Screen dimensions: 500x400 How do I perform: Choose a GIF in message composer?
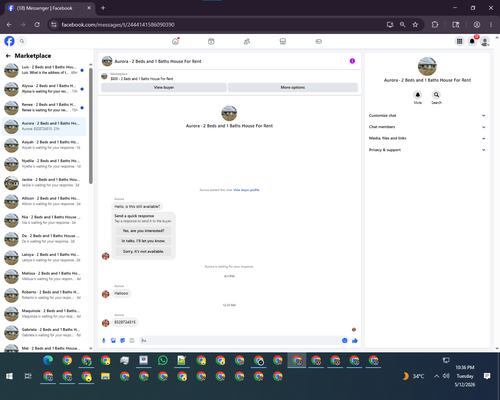[x=132, y=340]
